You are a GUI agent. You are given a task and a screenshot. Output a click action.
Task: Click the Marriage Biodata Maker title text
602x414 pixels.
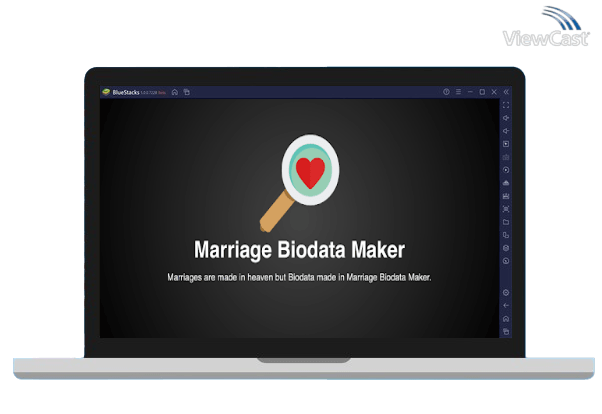pyautogui.click(x=299, y=250)
